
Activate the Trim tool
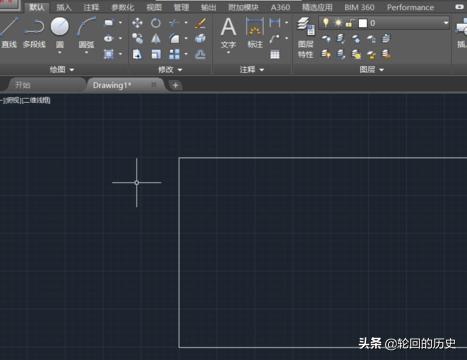[173, 23]
